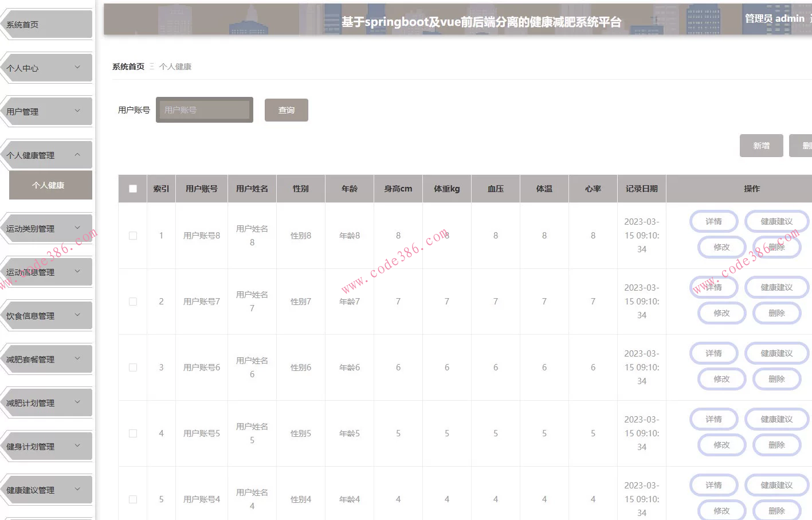Click the 身高cm column header
The image size is (812, 520).
(398, 189)
